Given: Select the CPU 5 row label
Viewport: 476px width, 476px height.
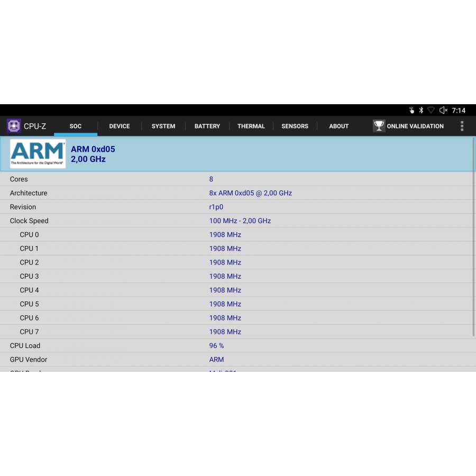Looking at the screenshot, I should (29, 304).
